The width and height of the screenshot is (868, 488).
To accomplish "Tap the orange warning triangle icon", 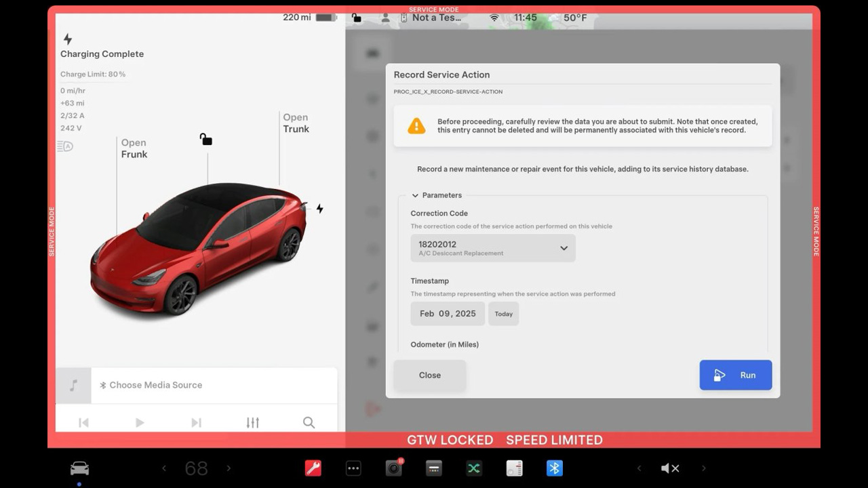I will (416, 126).
